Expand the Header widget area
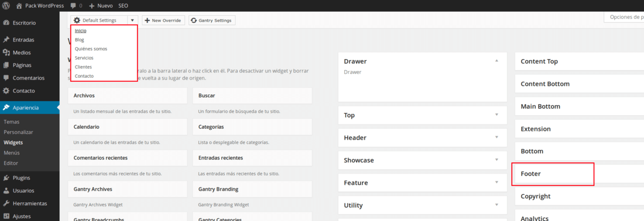 tap(496, 137)
